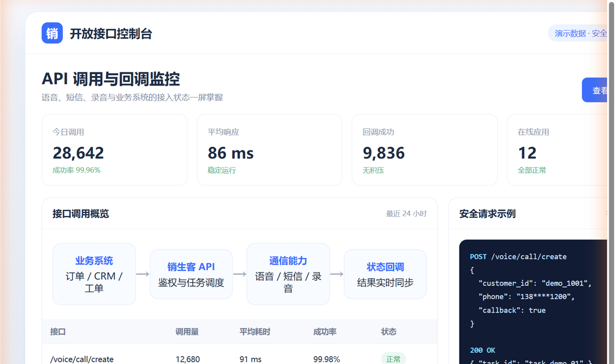Select the 销生客 API flow step card
The height and width of the screenshot is (364, 616).
(191, 274)
